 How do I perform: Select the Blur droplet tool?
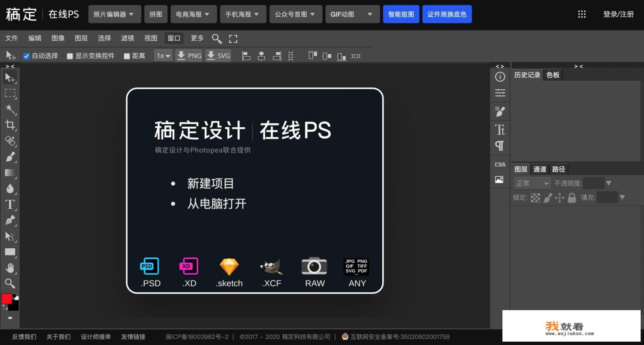coord(10,189)
